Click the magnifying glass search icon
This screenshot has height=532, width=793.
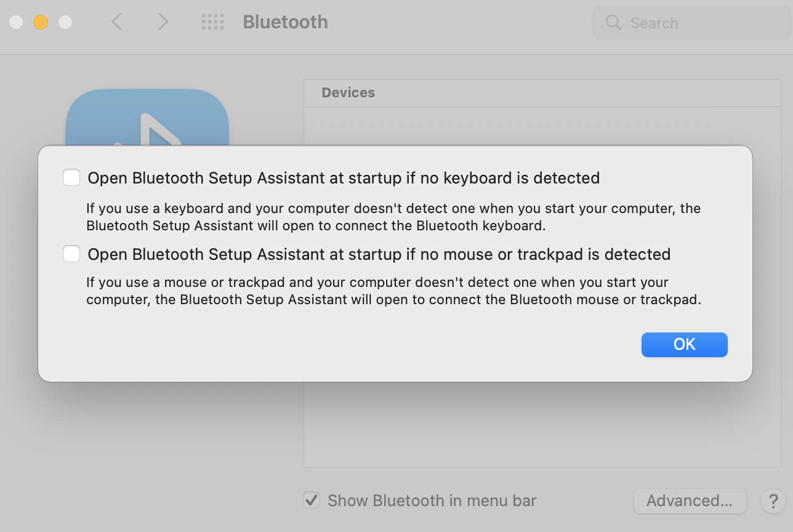(613, 23)
